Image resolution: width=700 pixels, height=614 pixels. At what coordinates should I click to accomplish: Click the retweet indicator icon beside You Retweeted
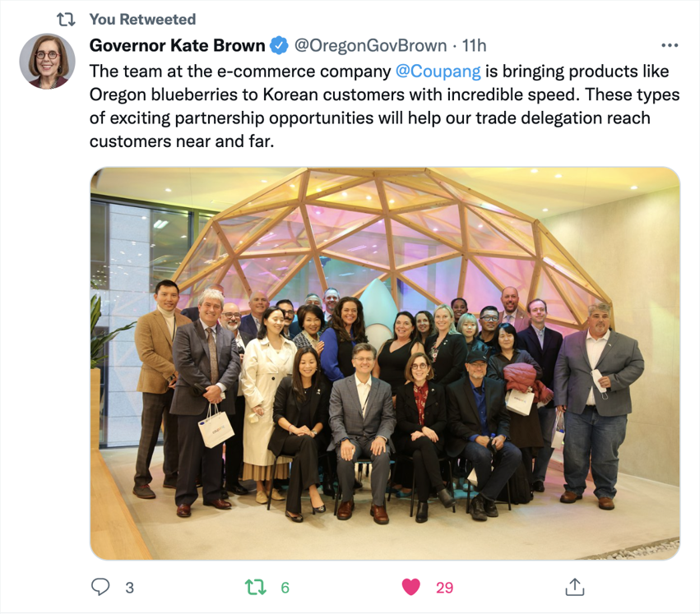pos(66,19)
